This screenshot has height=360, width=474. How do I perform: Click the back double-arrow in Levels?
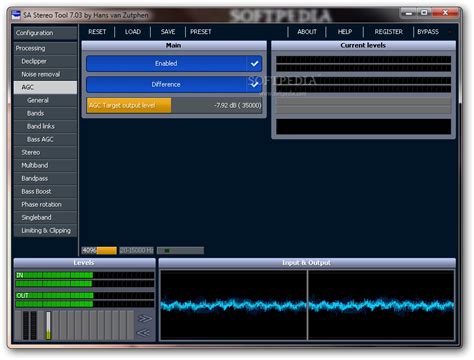click(144, 333)
